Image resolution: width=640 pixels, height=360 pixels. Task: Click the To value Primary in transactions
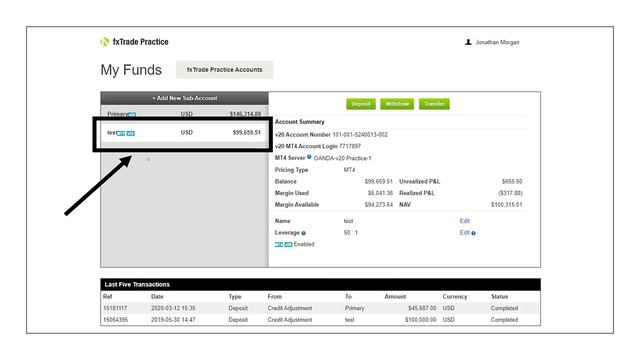[354, 308]
